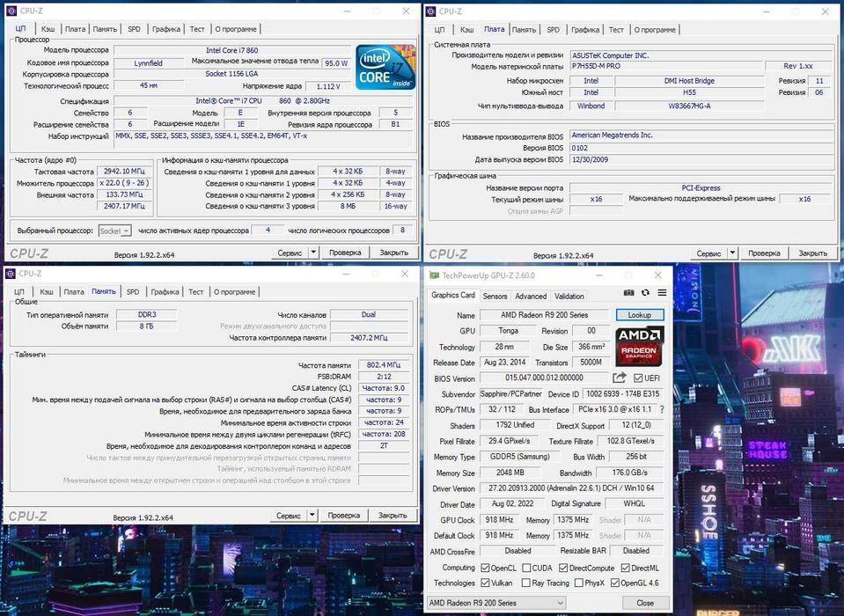
Task: Click the 1792 Unified shaders value
Action: click(515, 425)
